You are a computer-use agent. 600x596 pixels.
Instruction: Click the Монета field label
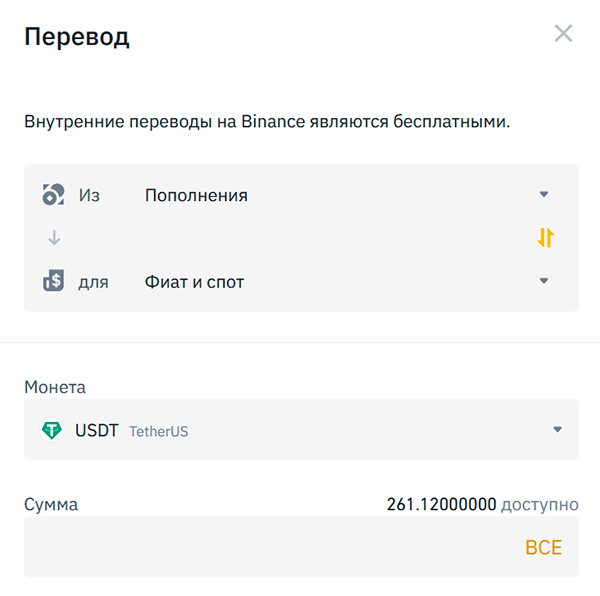(55, 387)
